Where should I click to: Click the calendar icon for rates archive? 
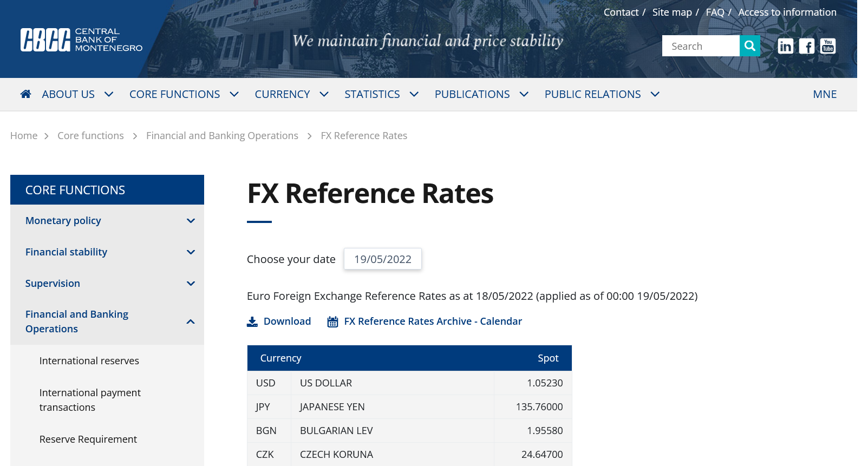click(x=332, y=322)
